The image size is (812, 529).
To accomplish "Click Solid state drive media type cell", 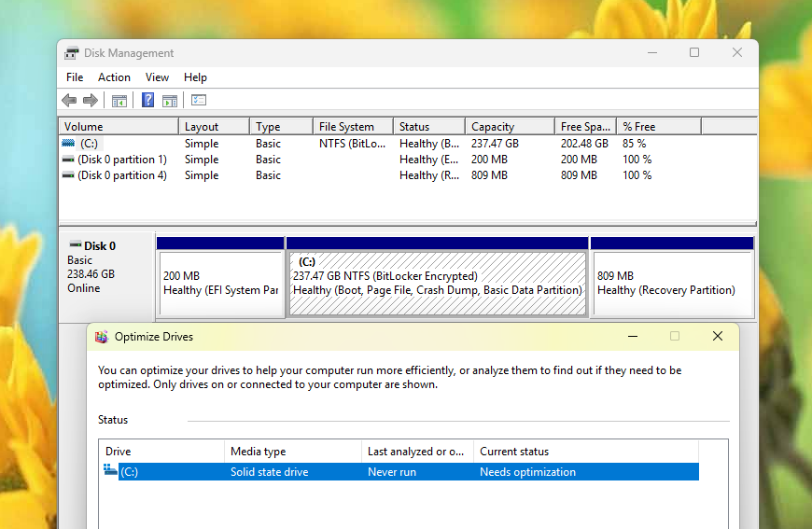I will [270, 471].
